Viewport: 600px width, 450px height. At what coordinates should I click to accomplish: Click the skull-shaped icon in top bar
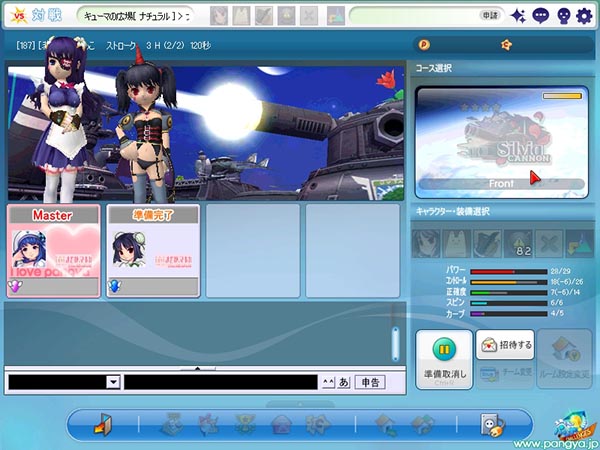pyautogui.click(x=563, y=16)
